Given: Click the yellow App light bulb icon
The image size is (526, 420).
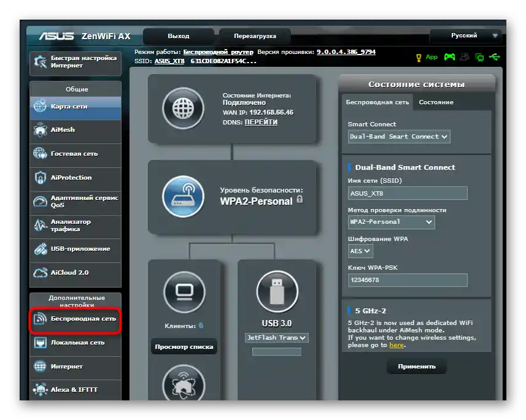Looking at the screenshot, I should 419,58.
